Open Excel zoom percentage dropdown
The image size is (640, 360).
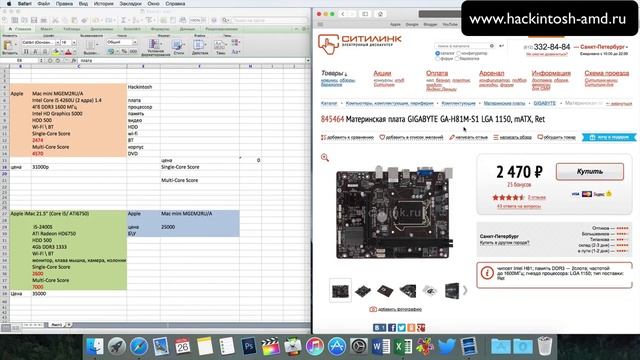[203, 20]
